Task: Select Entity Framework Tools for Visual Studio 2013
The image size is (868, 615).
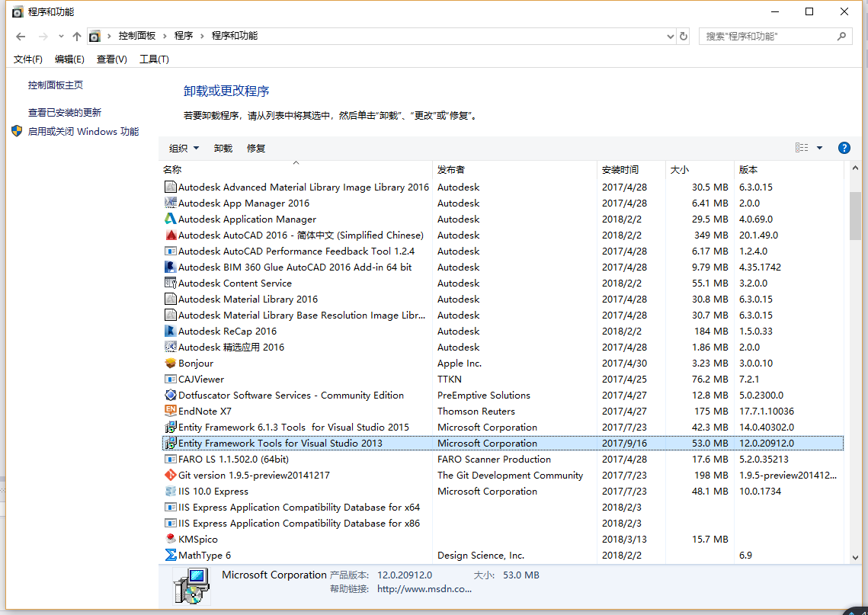Action: [503, 444]
